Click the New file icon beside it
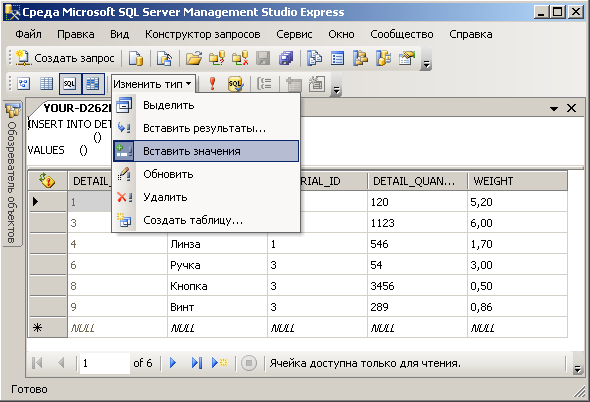590x402 pixels. point(164,58)
